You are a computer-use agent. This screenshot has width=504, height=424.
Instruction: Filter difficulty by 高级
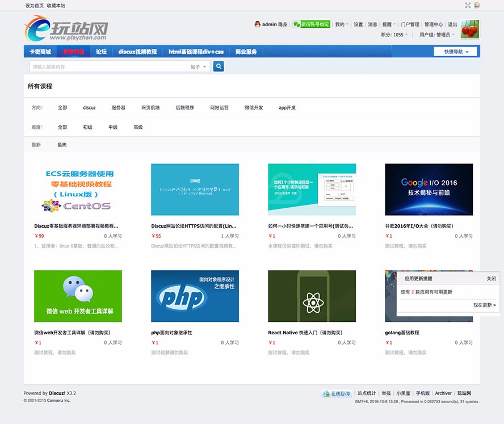[x=138, y=127]
